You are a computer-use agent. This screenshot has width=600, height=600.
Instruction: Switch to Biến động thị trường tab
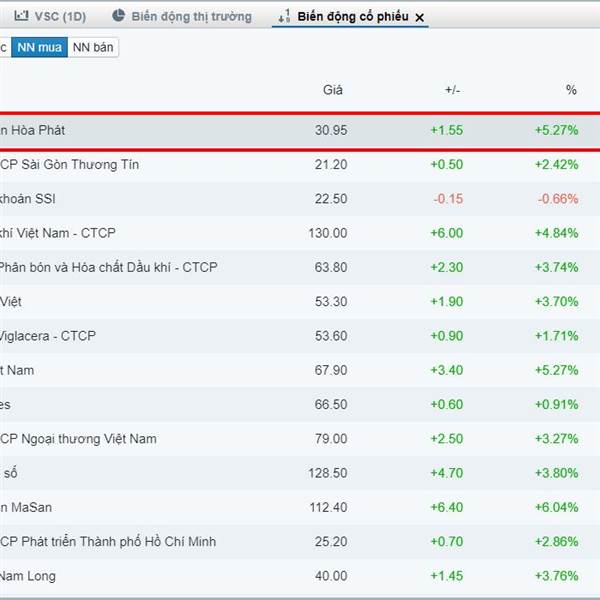(x=182, y=16)
